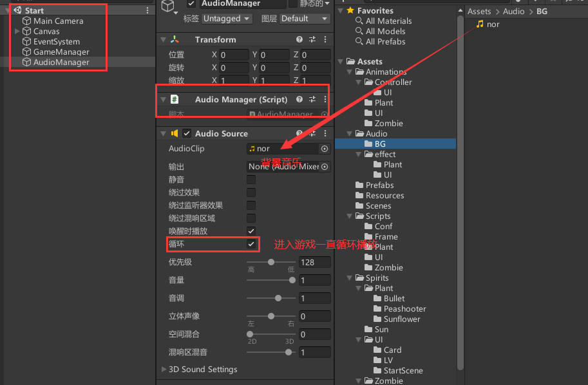The image size is (588, 385).
Task: Click the prefab cube icon atop the Inspector
Action: [x=168, y=5]
